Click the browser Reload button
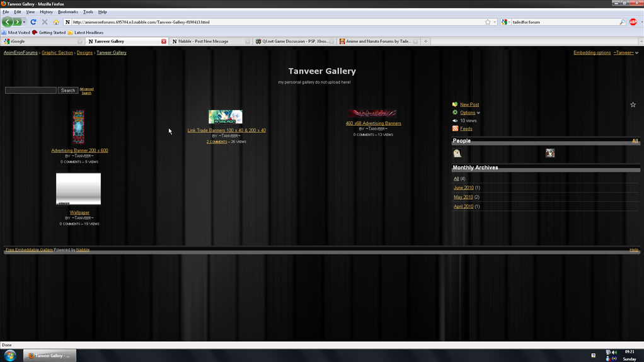644x362 pixels. pos(33,22)
